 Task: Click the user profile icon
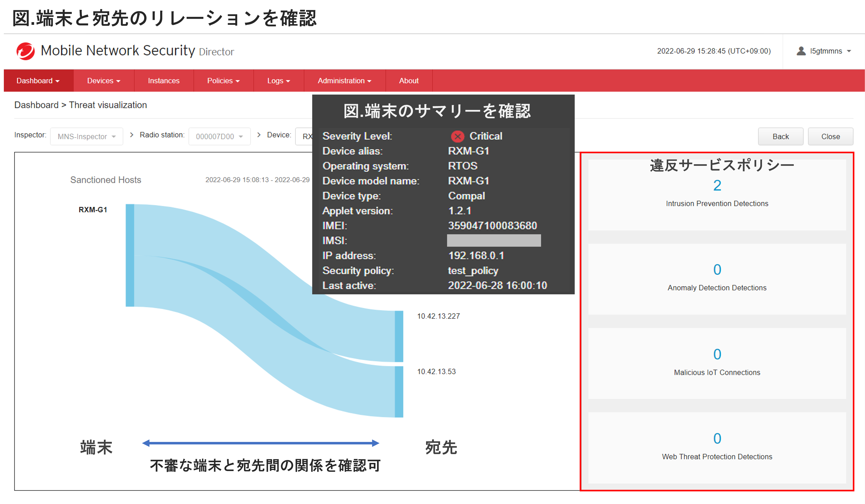(801, 51)
